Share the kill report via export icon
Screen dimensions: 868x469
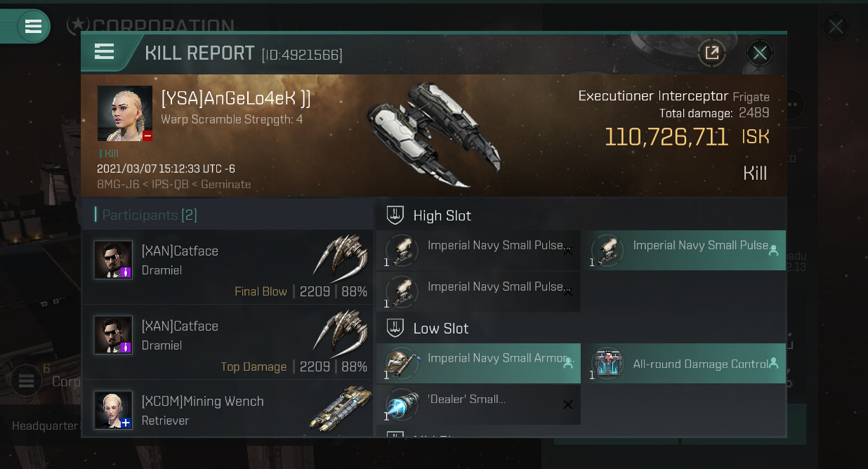pyautogui.click(x=712, y=53)
